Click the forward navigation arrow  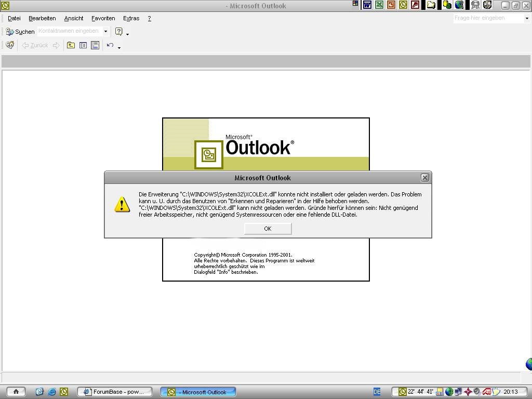[x=56, y=45]
